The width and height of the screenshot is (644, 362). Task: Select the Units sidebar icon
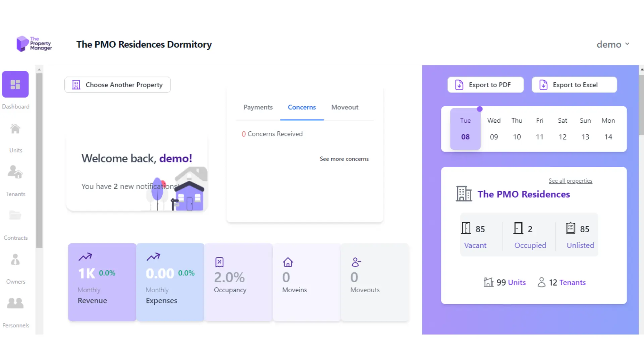tap(15, 129)
